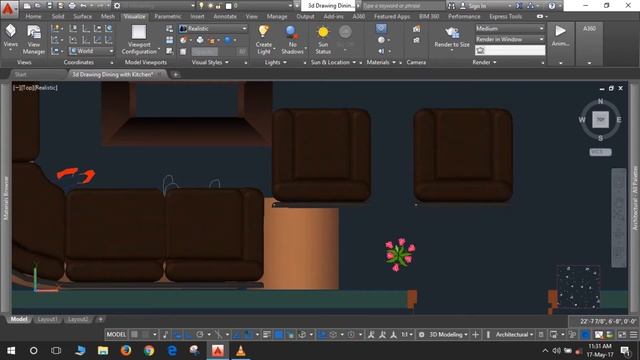640x360 pixels.
Task: Open the Materials Browser icon in ribbon
Action: point(381,29)
